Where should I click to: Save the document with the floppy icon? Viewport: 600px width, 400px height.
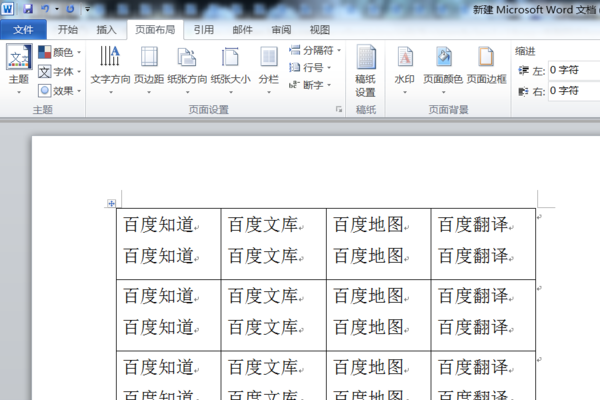[x=28, y=8]
